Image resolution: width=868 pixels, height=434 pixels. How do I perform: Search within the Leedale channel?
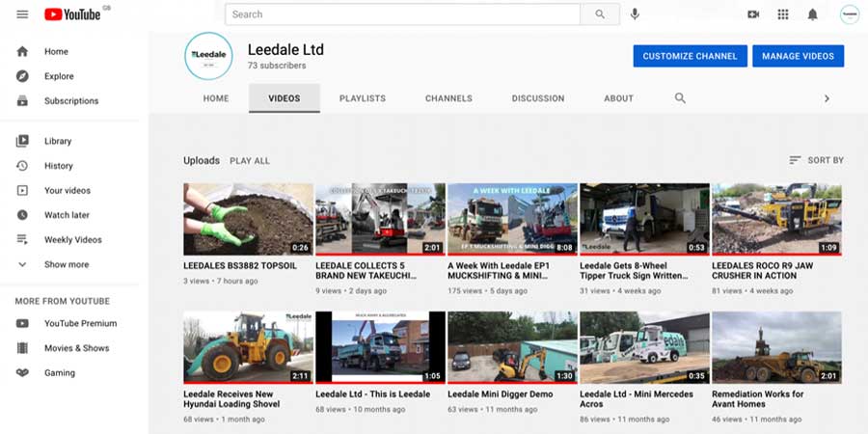point(680,98)
